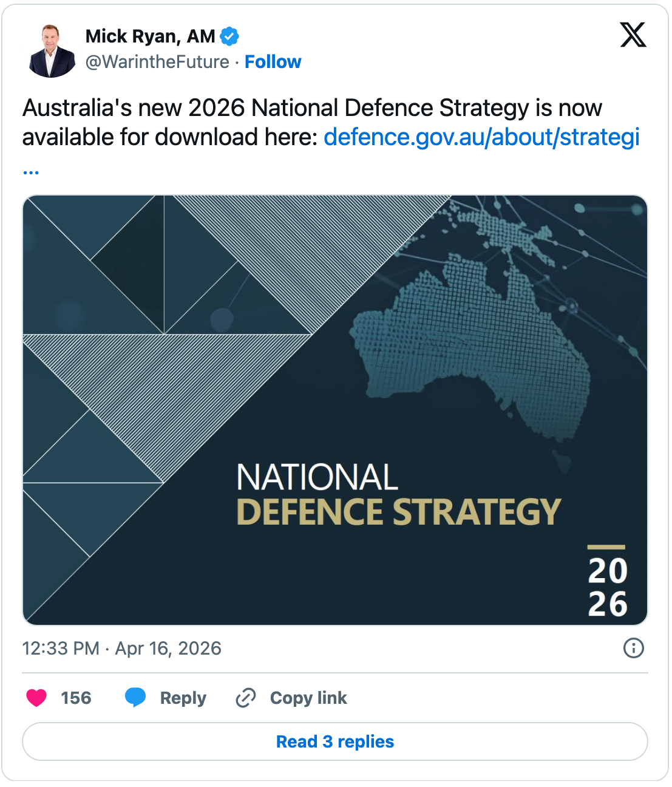
Task: Follow Mick Ryan's account
Action: coord(273,62)
